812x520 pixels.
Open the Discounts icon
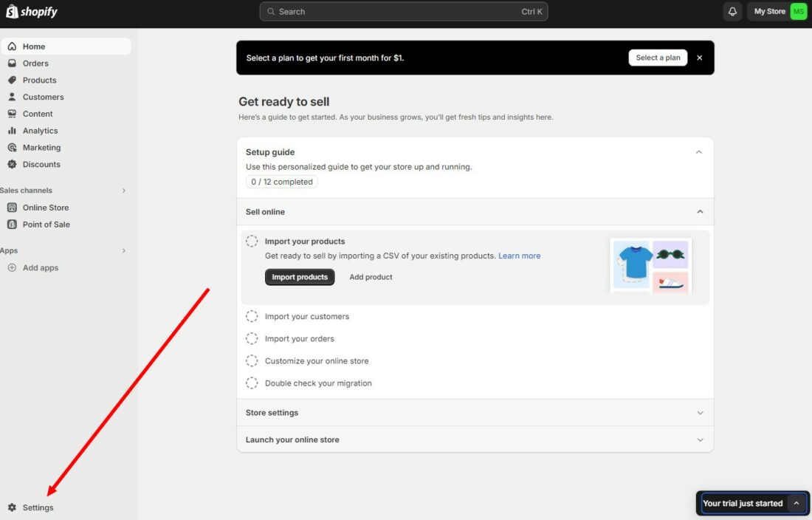[x=13, y=164]
